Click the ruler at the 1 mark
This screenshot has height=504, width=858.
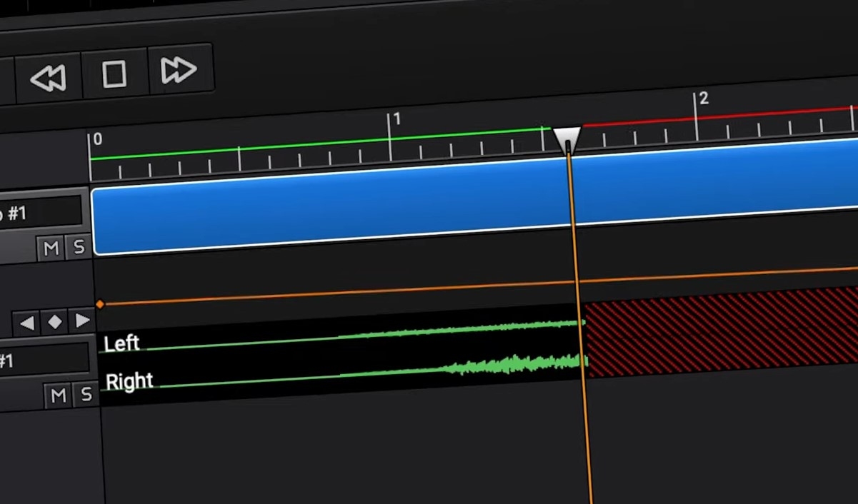[390, 143]
